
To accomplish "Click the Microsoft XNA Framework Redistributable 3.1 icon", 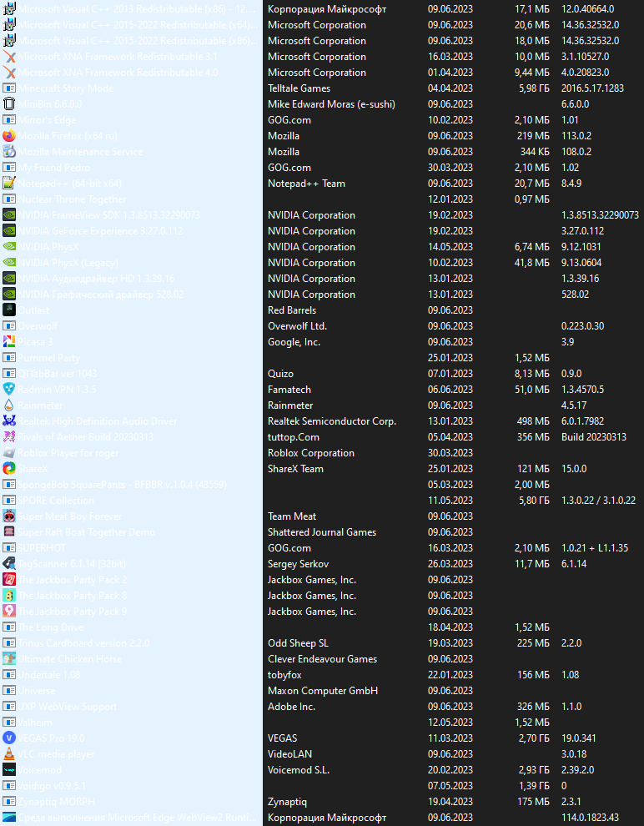I will point(9,57).
